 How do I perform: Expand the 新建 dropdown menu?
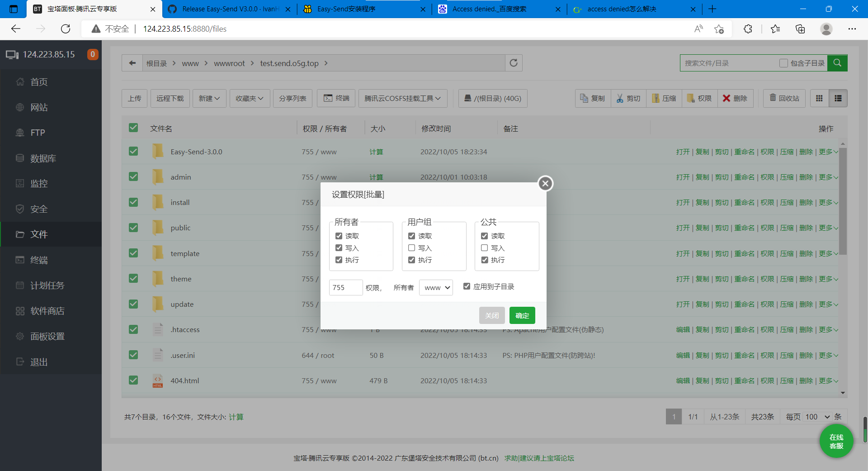click(209, 98)
